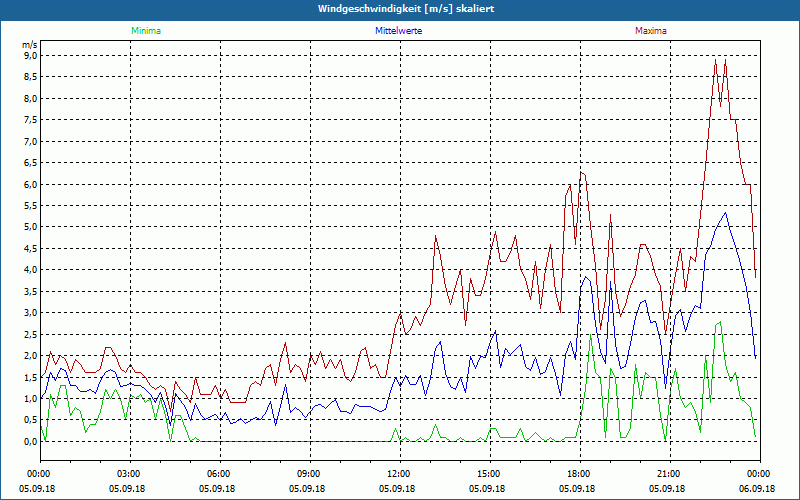Click the 4,5 y-axis value

31,248
